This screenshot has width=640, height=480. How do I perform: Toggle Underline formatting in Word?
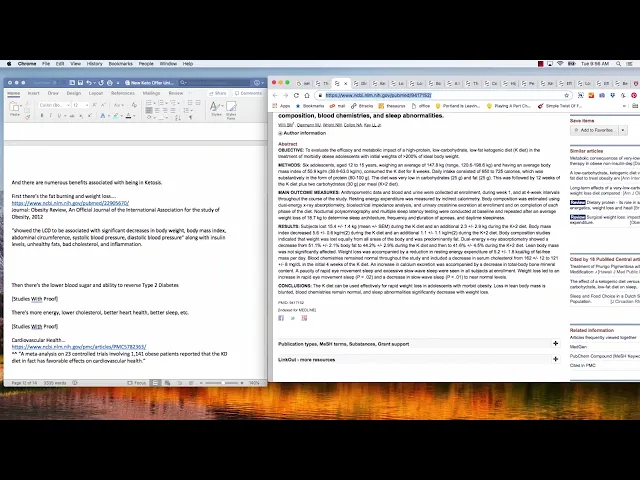click(x=59, y=116)
